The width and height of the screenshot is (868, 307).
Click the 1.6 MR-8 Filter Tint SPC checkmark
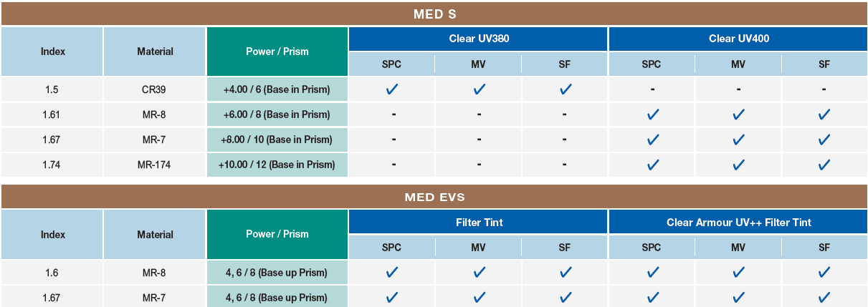(x=392, y=272)
